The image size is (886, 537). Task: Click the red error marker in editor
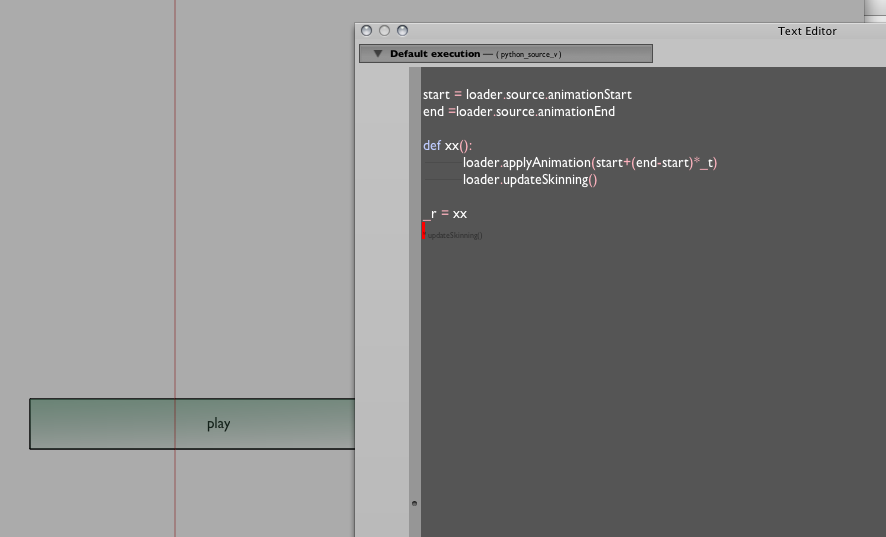pos(424,231)
